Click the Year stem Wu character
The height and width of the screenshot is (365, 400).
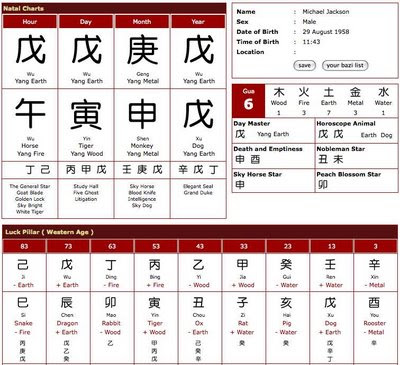[x=199, y=50]
